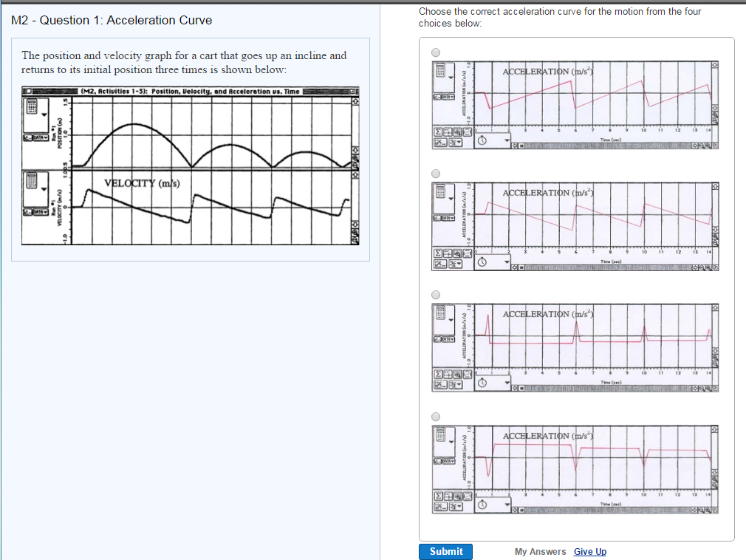The width and height of the screenshot is (746, 560).
Task: Click the graph window title bar text
Action: [191, 92]
